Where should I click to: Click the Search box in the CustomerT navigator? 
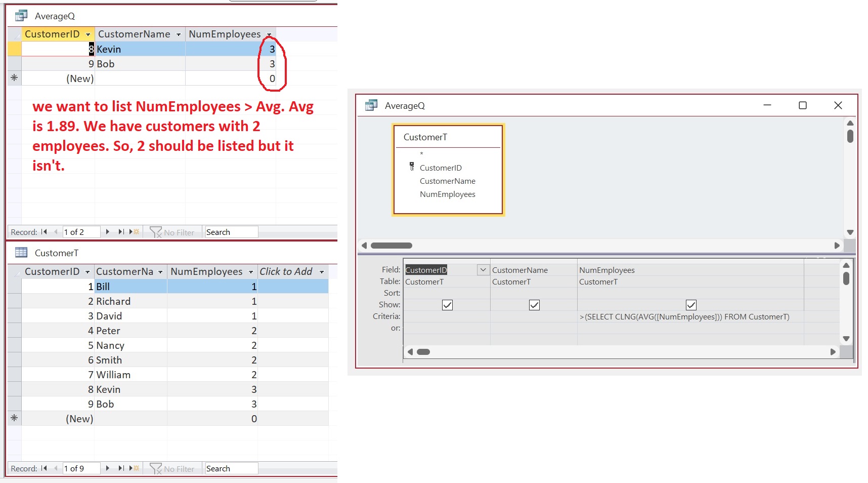click(230, 468)
